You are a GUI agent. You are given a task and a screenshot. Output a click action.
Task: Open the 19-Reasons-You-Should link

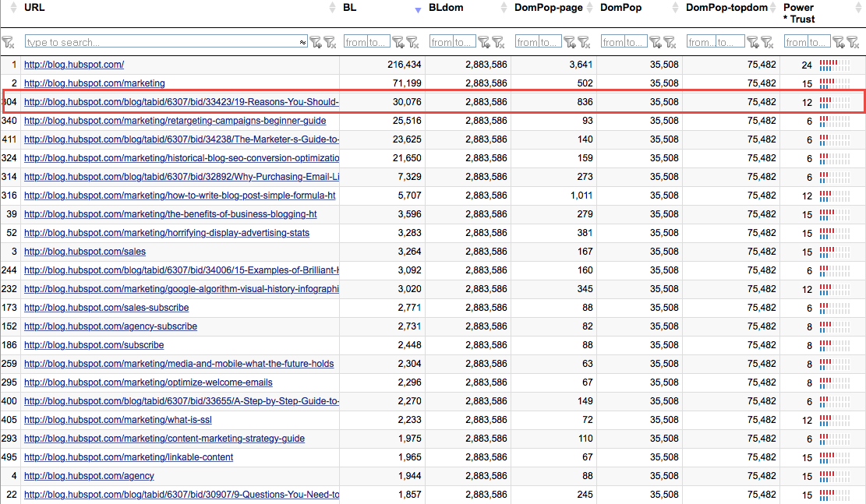pyautogui.click(x=181, y=102)
